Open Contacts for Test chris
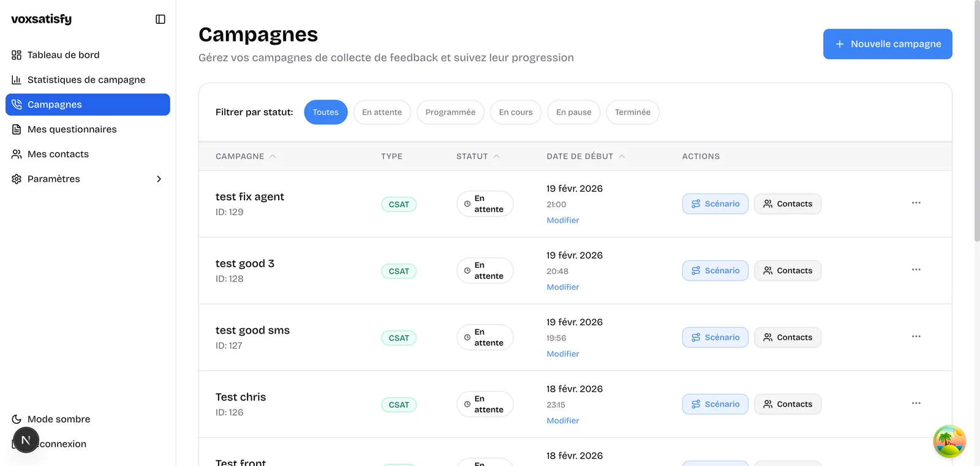 788,404
